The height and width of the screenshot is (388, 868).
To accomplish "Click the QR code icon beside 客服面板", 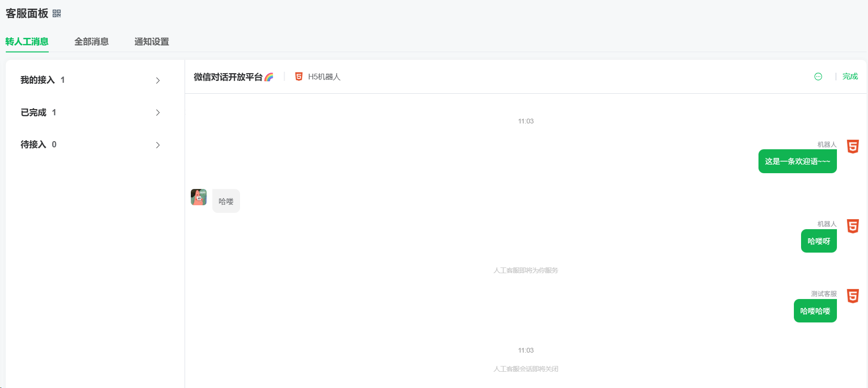I will (57, 13).
